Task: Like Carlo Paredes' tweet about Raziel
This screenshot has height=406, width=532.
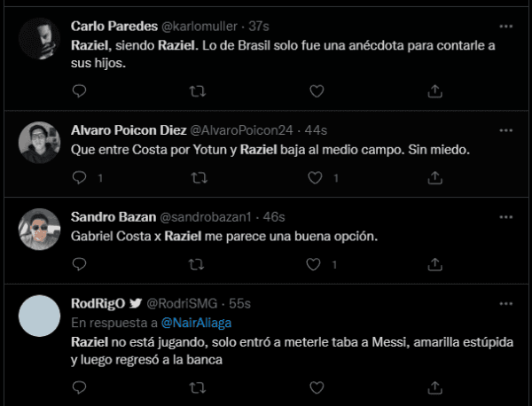Action: click(313, 90)
